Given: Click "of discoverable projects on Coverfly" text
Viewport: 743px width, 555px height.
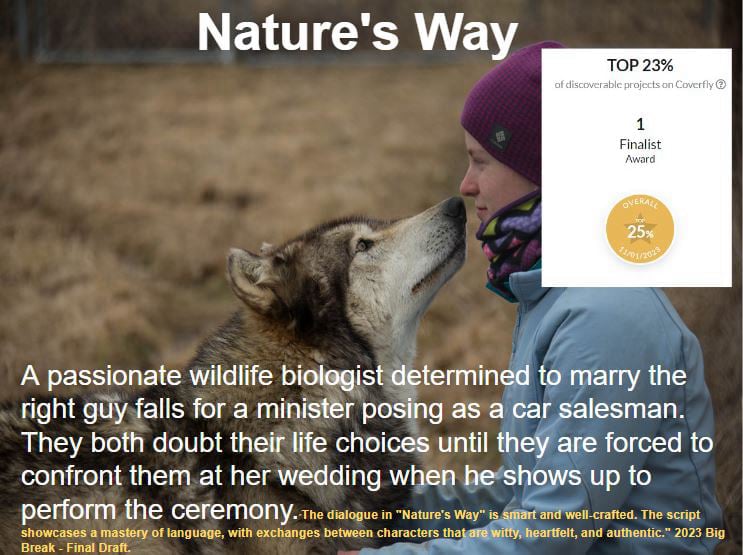Looking at the screenshot, I should click(x=634, y=84).
